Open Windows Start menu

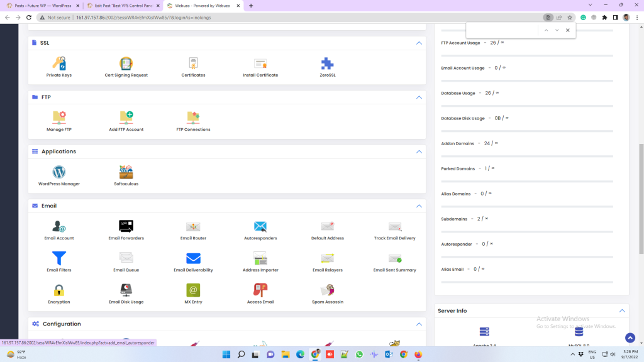pyautogui.click(x=226, y=354)
